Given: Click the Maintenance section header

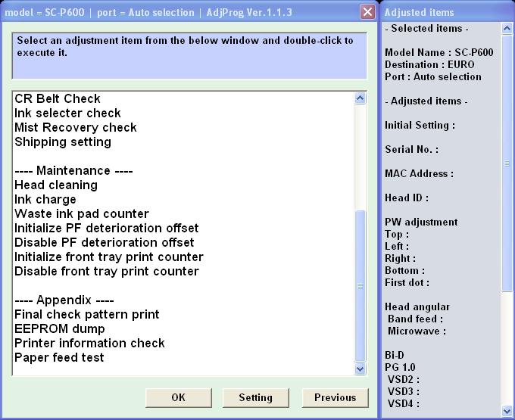Looking at the screenshot, I should pos(74,171).
